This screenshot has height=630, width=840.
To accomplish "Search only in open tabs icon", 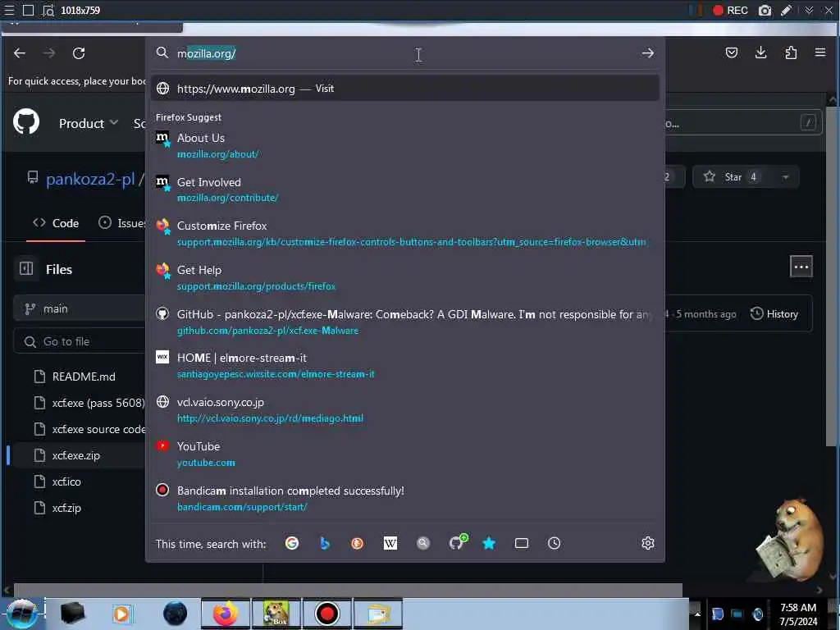I will click(x=521, y=543).
